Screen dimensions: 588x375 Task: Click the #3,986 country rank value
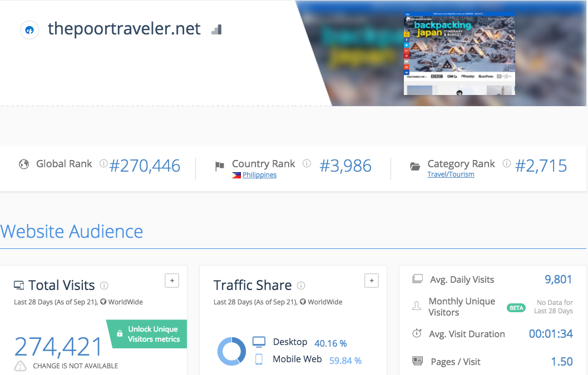click(345, 166)
